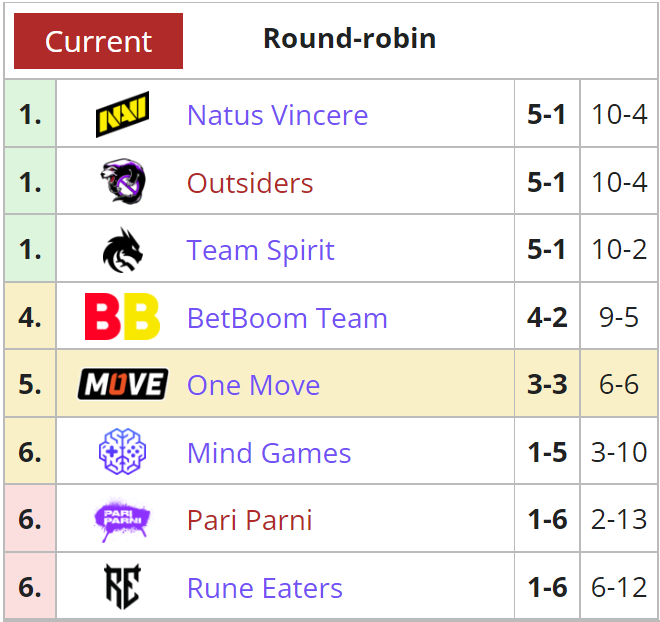Open the Rune Eaters link
Image resolution: width=660 pixels, height=622 pixels.
click(x=265, y=588)
